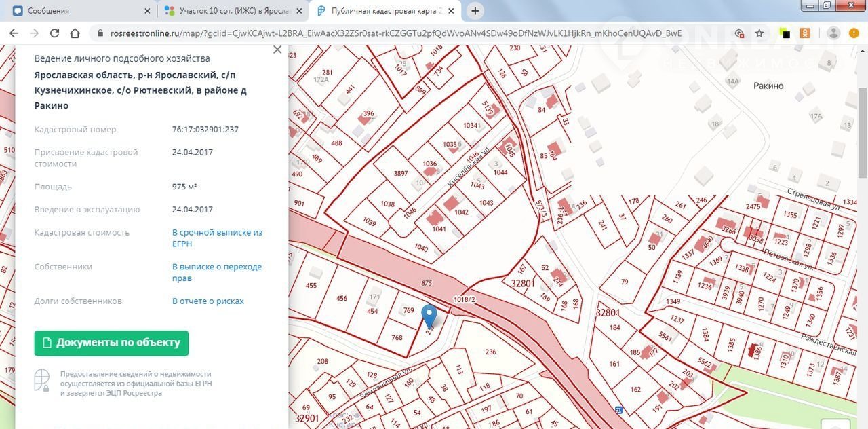Go back to the previous page
The height and width of the screenshot is (429, 868).
point(14,33)
